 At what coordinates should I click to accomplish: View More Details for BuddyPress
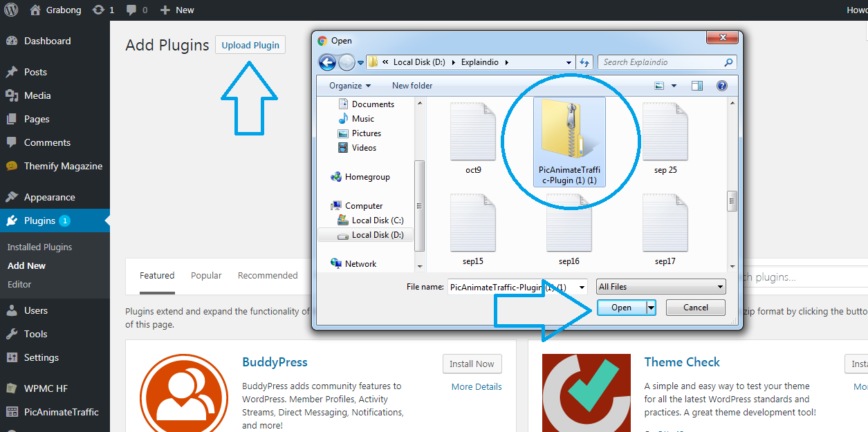click(477, 386)
